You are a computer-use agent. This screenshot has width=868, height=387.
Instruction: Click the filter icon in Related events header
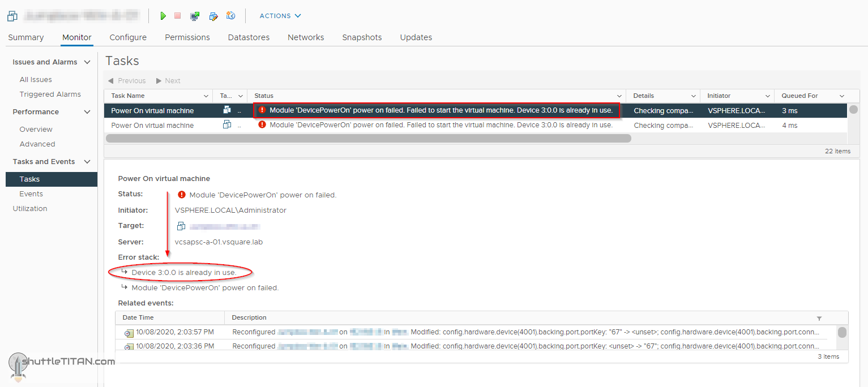click(x=819, y=318)
